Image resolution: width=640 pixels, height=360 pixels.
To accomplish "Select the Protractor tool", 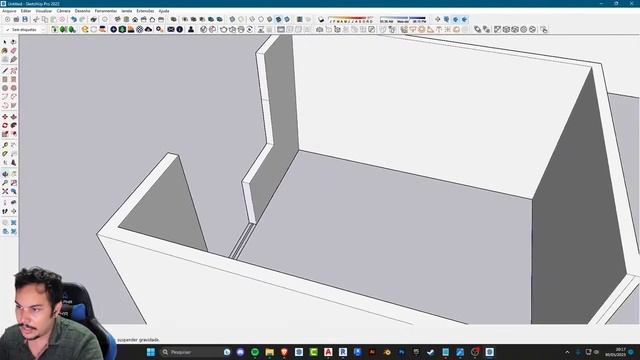I will (5, 154).
